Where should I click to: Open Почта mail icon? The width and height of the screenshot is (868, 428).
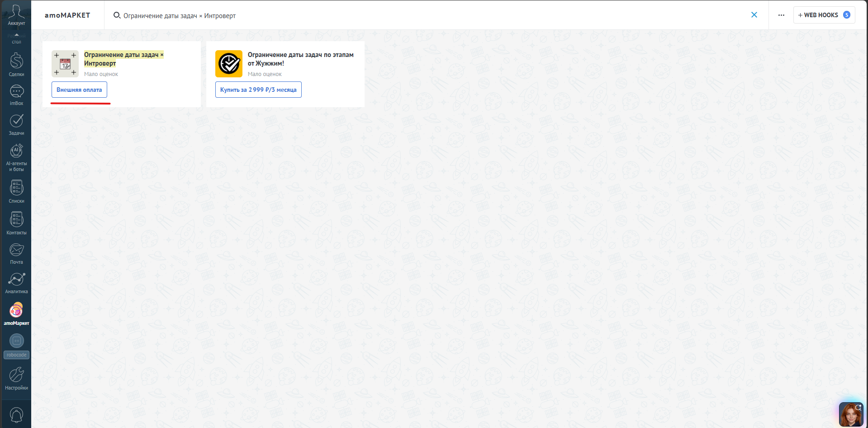coord(16,254)
